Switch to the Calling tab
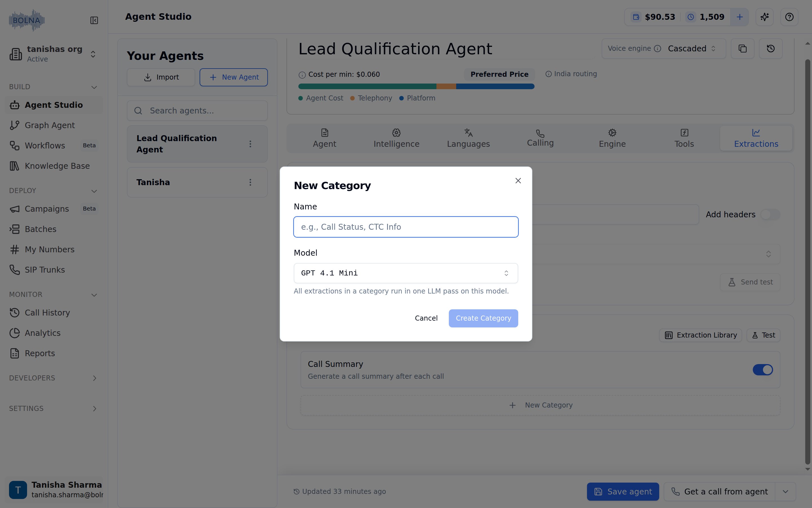Viewport: 812px width, 508px height. pos(540,138)
